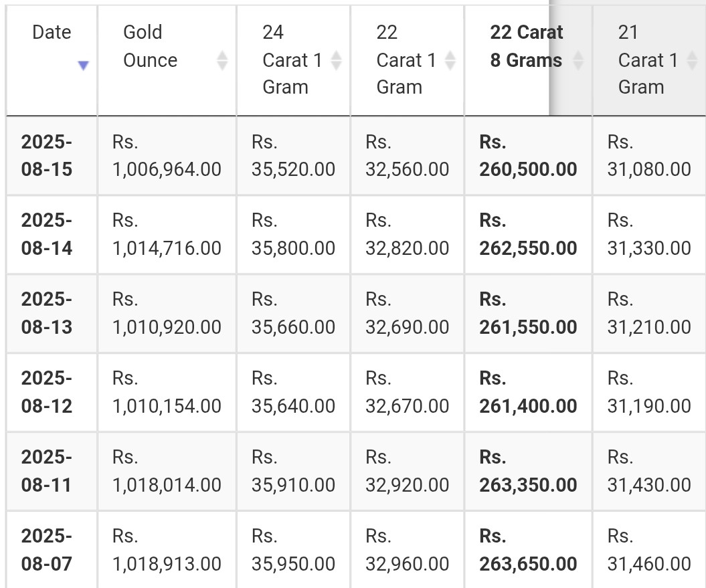Image resolution: width=706 pixels, height=588 pixels.
Task: Select the 2025-08-11 date cell
Action: [x=52, y=472]
